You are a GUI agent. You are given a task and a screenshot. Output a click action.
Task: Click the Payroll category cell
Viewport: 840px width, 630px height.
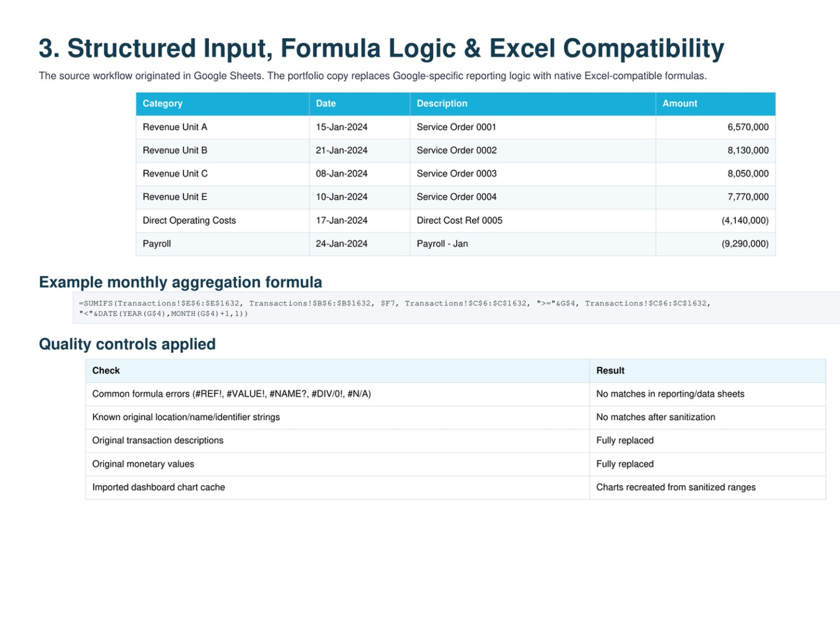tap(223, 244)
